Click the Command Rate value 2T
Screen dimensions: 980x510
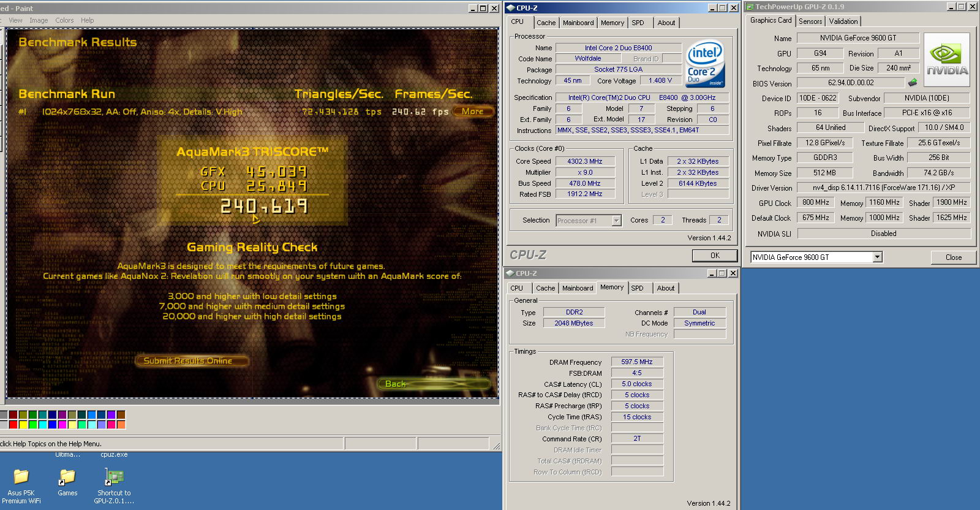(637, 438)
